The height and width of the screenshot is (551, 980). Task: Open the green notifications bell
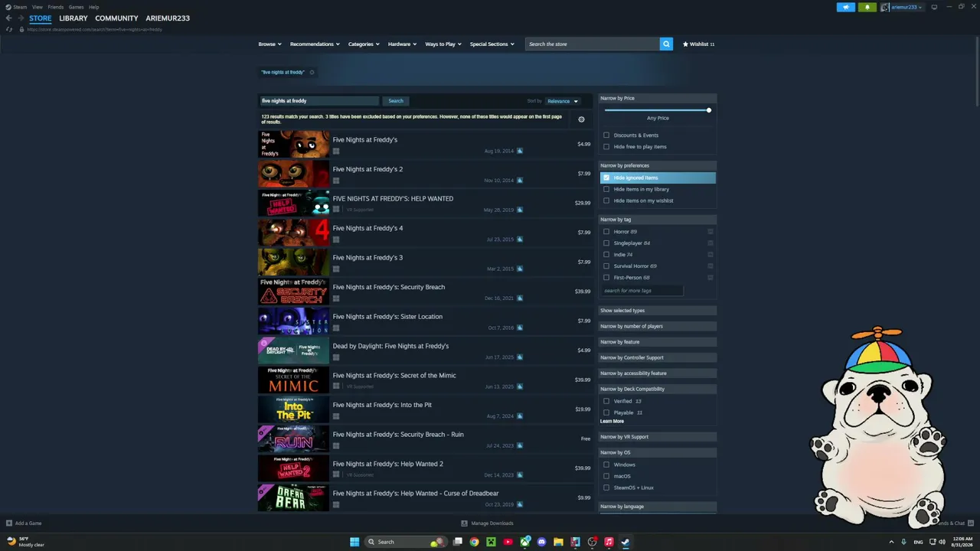(867, 7)
